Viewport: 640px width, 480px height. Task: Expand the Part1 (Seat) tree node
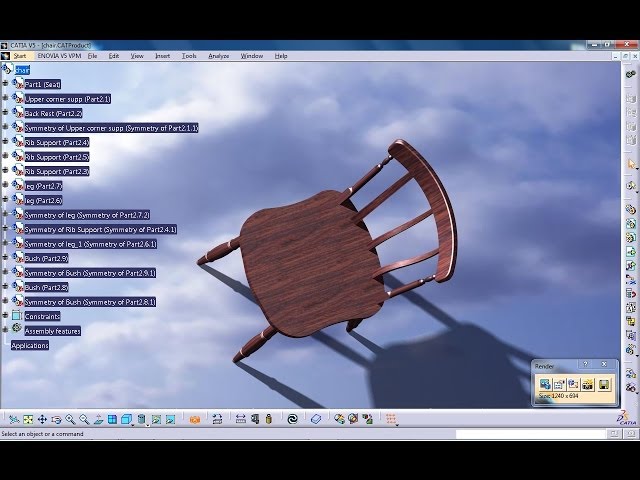[5, 84]
